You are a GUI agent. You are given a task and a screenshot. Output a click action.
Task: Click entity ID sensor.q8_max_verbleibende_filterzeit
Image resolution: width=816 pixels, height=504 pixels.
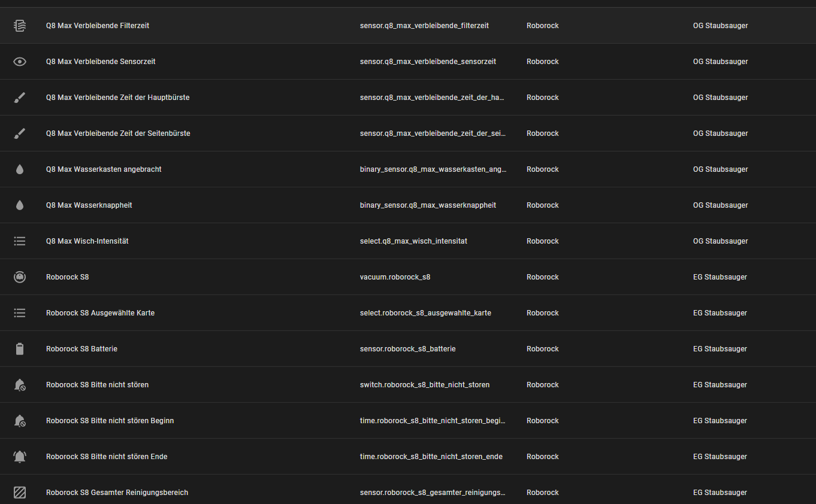pyautogui.click(x=424, y=26)
